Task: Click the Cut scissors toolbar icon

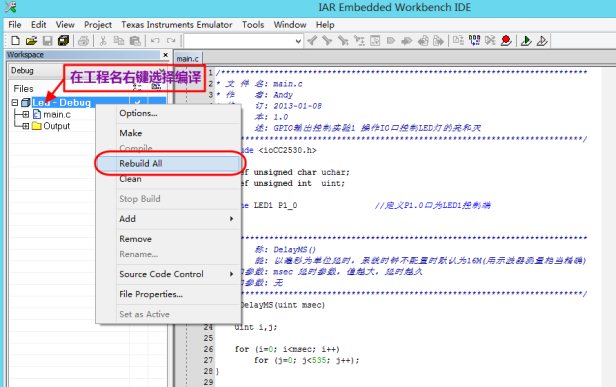Action: pos(103,40)
